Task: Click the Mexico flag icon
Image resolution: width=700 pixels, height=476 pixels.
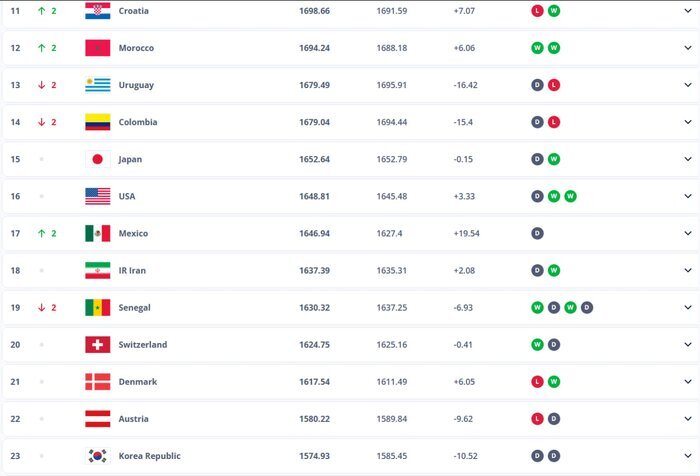Action: (97, 233)
